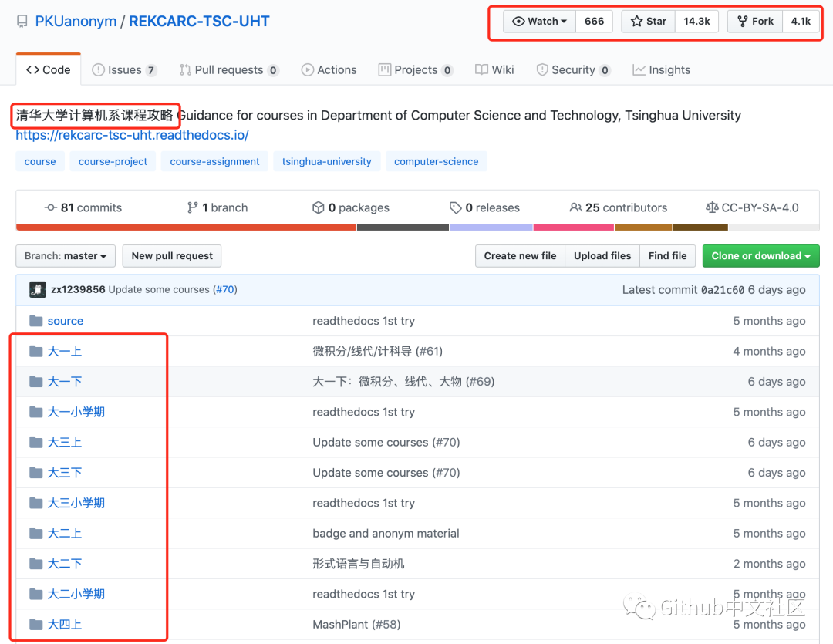
Task: View the 4.1k forks count
Action: [801, 22]
